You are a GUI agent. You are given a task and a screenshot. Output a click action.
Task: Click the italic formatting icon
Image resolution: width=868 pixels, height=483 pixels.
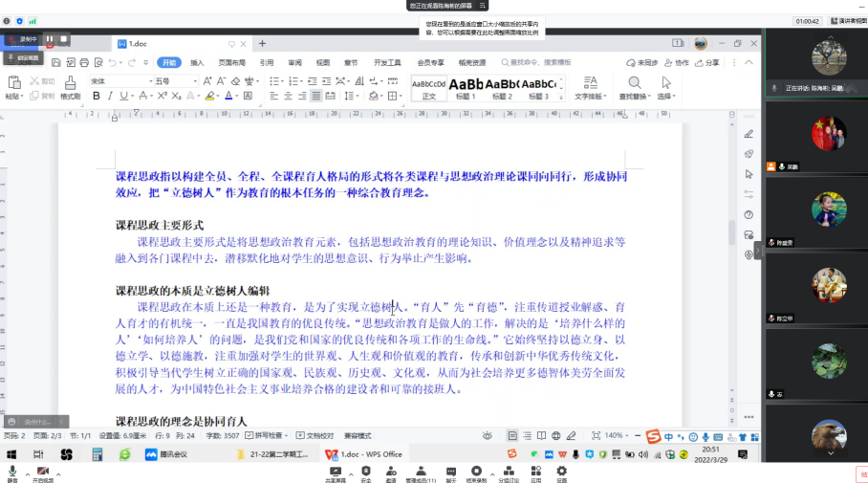point(110,96)
